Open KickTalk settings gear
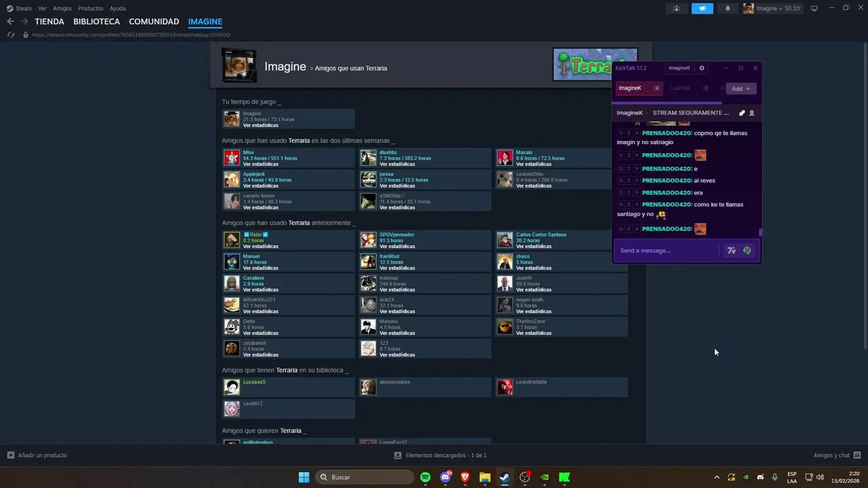Screen dimensions: 868x488 coord(702,68)
